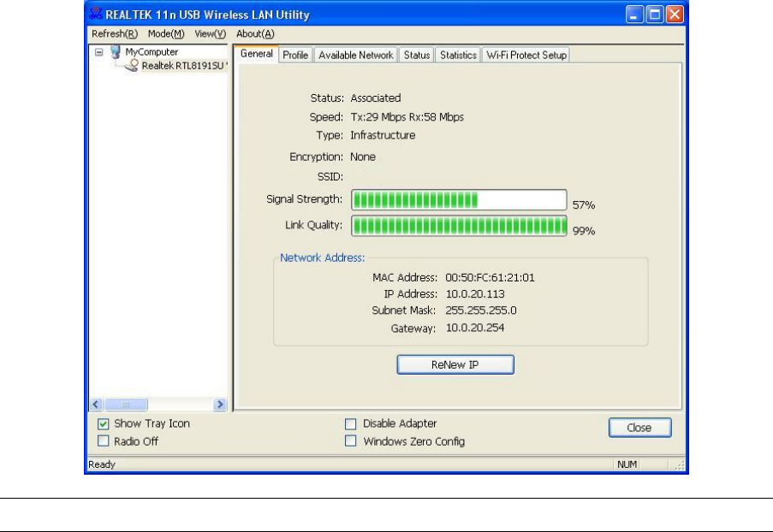Click the 99% link quality value
The image size is (773, 532).
coord(584,231)
